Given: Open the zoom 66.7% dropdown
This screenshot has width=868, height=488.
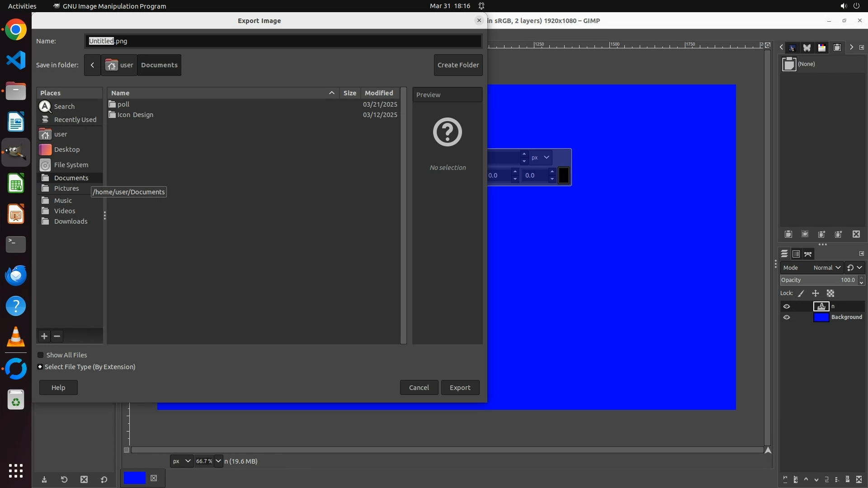Looking at the screenshot, I should point(218,461).
